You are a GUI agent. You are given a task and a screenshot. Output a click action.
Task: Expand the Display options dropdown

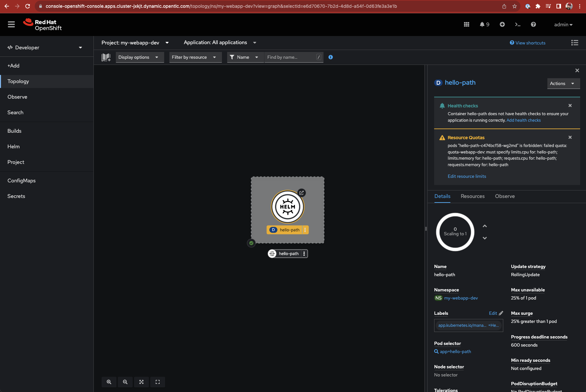click(x=140, y=57)
